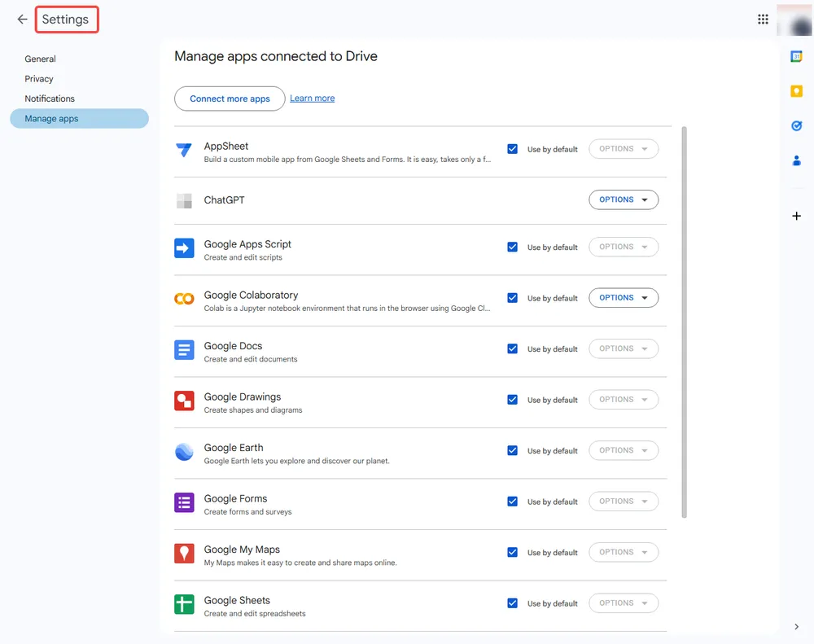The width and height of the screenshot is (814, 644).
Task: Disable Use by default for Google Drawings
Action: tap(512, 400)
